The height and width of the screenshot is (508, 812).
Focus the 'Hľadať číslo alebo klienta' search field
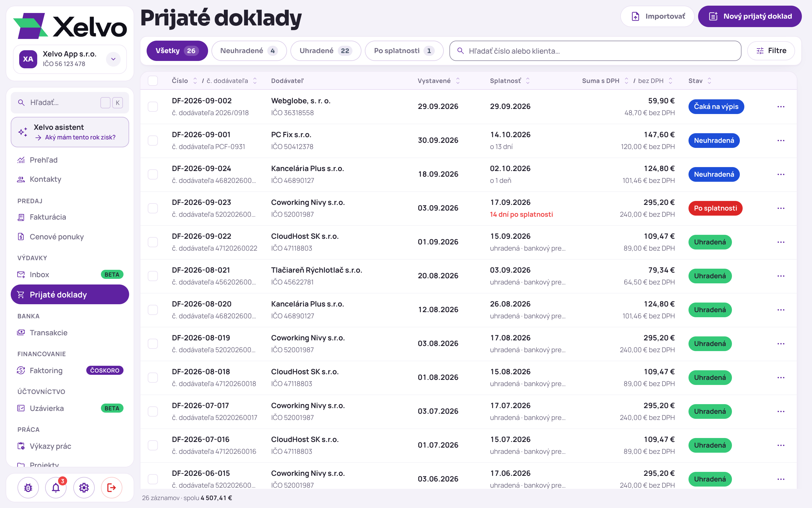[x=595, y=51]
